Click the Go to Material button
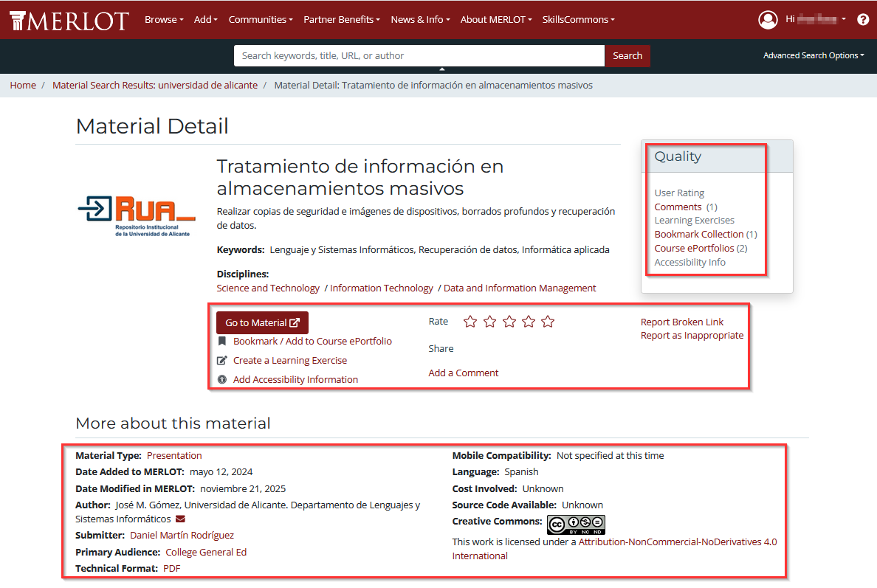 click(262, 322)
